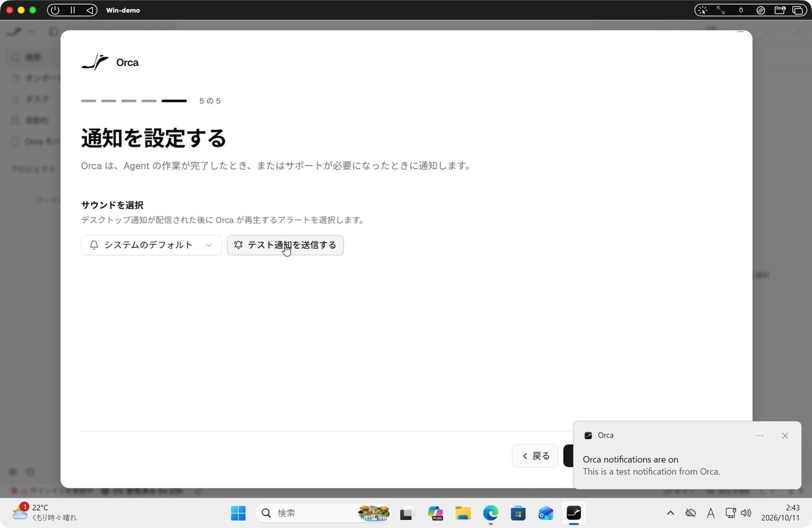Screen dimensions: 812x528
Task: Open File Explorer from the taskbar
Action: 462,513
